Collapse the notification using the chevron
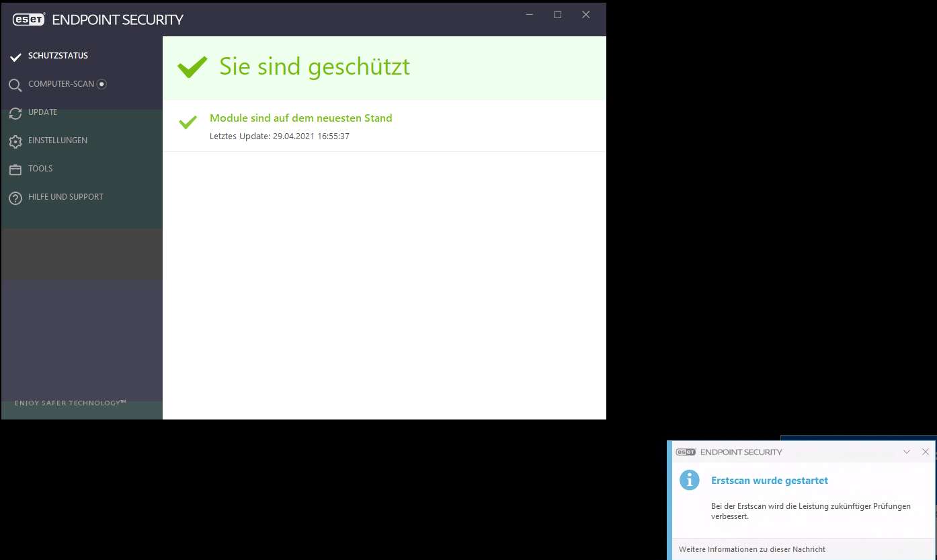Viewport: 937px width, 560px height. pyautogui.click(x=907, y=452)
